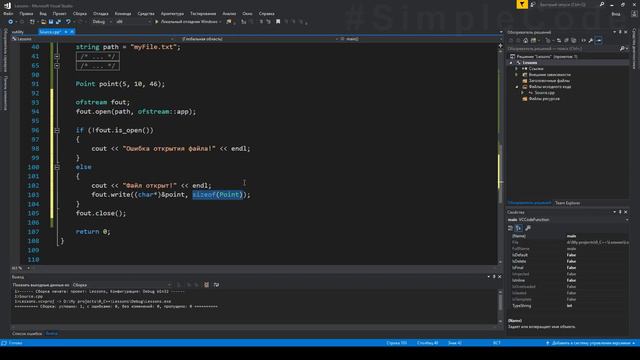
Task: Click the Properties wrench in Solution Explorer toolbar
Action: (x=591, y=40)
